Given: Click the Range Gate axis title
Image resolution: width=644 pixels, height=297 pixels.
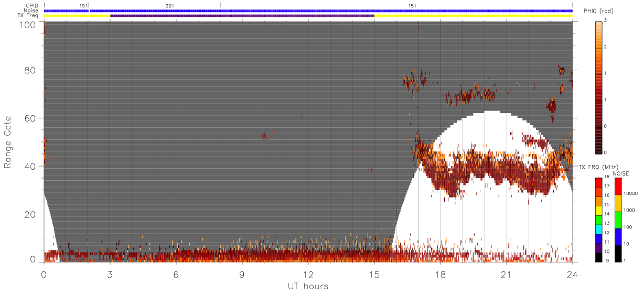Looking at the screenshot, I should (x=8, y=142).
